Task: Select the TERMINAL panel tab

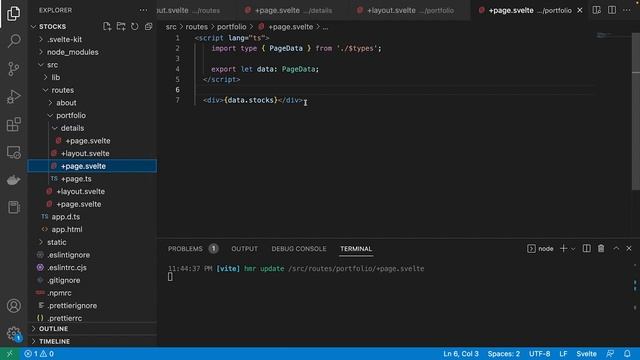Action: point(356,249)
